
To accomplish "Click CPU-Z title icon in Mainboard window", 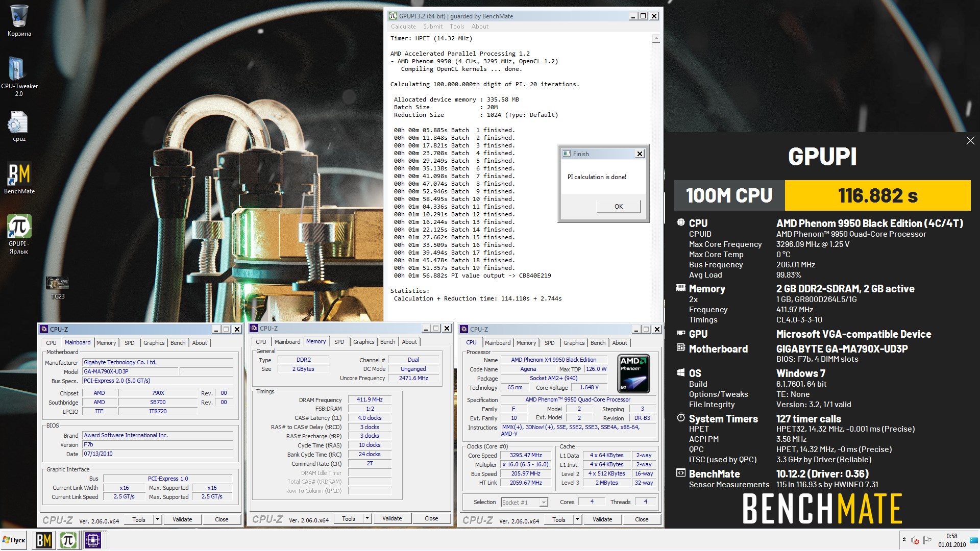I will [44, 329].
